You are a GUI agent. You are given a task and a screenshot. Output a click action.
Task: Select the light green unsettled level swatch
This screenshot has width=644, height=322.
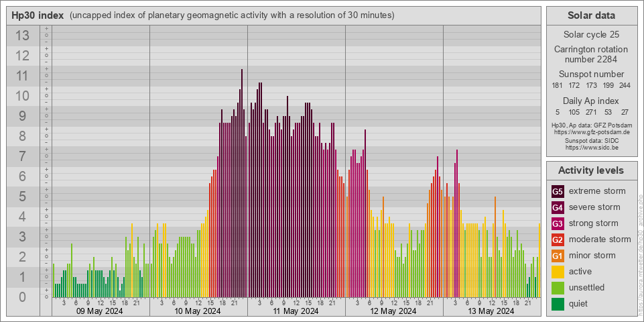(558, 288)
